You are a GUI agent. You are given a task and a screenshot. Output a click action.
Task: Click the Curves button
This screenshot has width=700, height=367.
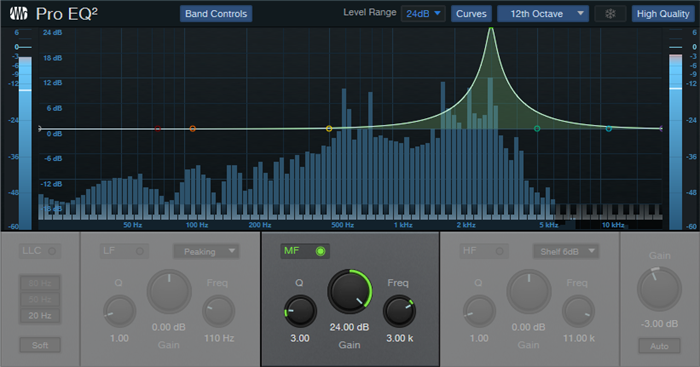(471, 14)
